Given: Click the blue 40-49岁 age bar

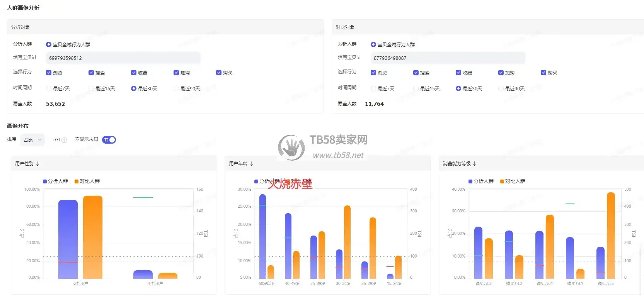Looking at the screenshot, I should [288, 246].
